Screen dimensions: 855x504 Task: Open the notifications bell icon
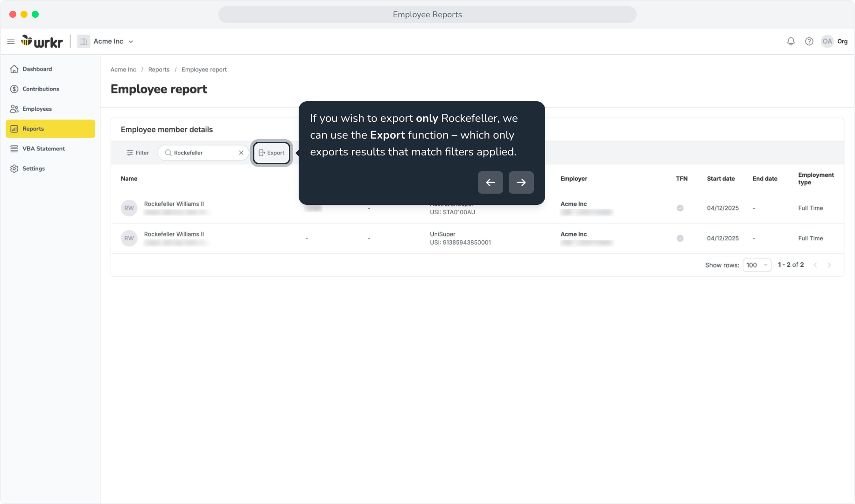point(791,42)
